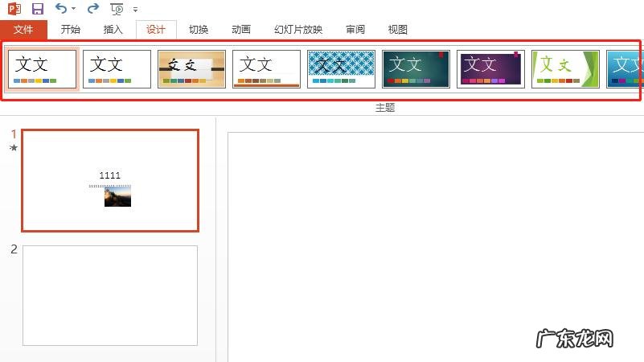Click the animation star under slide 1
Screen dimensions: 644x362
(x=14, y=147)
